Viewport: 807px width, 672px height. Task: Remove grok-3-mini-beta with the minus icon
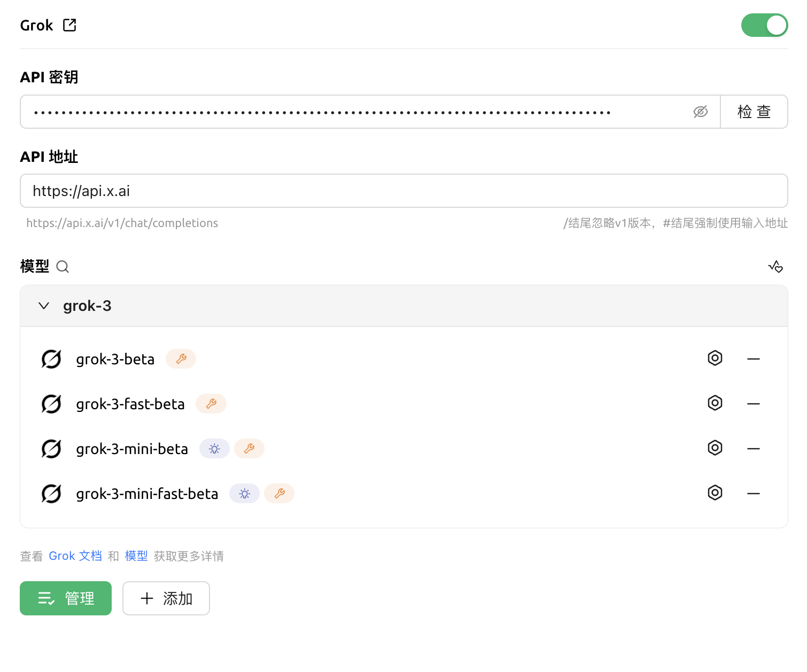click(754, 449)
